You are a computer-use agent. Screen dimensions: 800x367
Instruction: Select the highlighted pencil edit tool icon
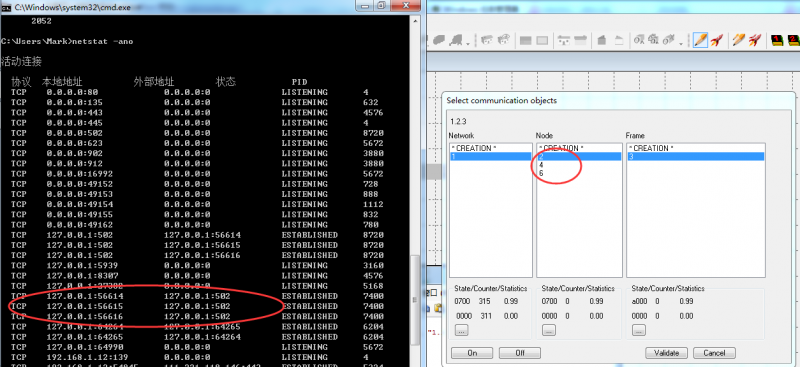point(700,40)
